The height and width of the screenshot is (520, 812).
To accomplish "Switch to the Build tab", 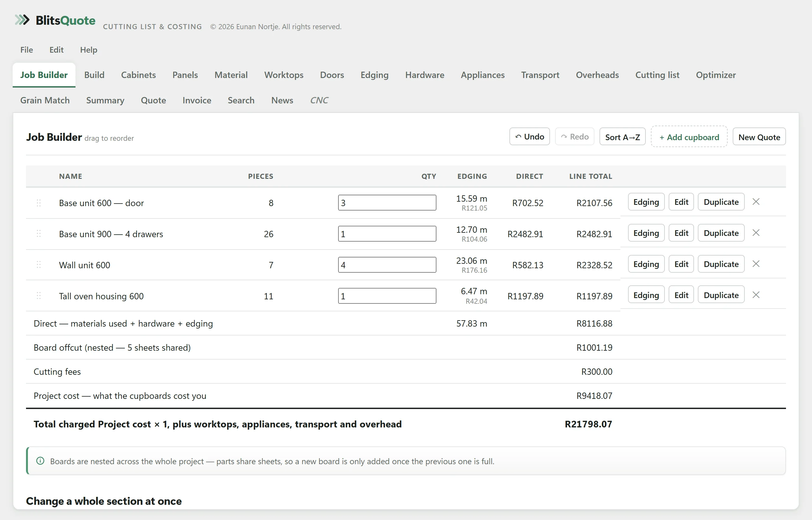I will [x=94, y=75].
